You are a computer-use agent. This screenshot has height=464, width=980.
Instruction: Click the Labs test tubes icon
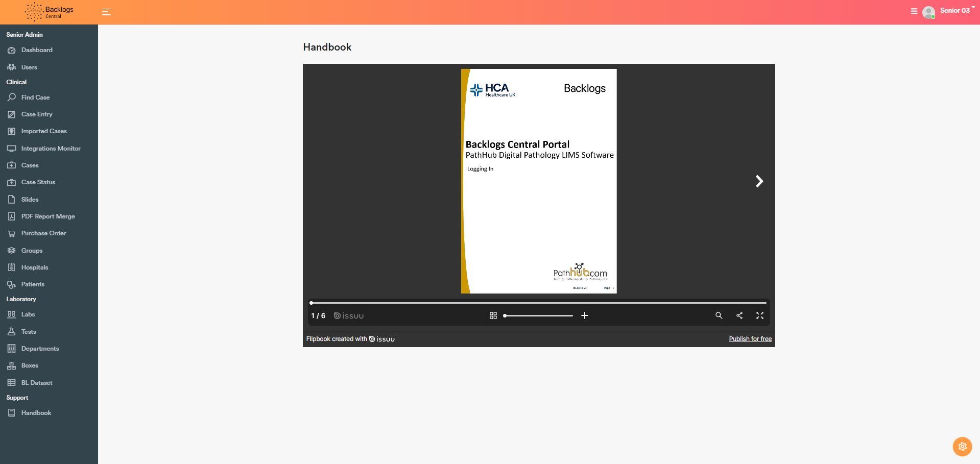point(12,314)
